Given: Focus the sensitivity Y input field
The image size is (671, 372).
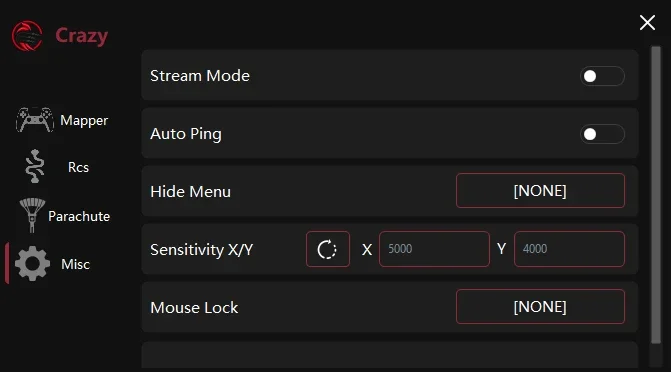Looking at the screenshot, I should 569,249.
